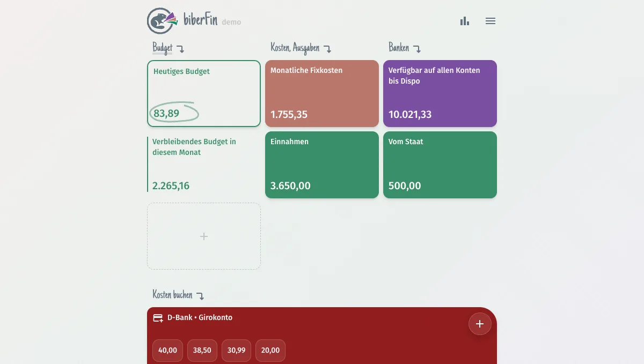Open the Monatliche Fixkosten tile
644x364 pixels.
[x=322, y=93]
